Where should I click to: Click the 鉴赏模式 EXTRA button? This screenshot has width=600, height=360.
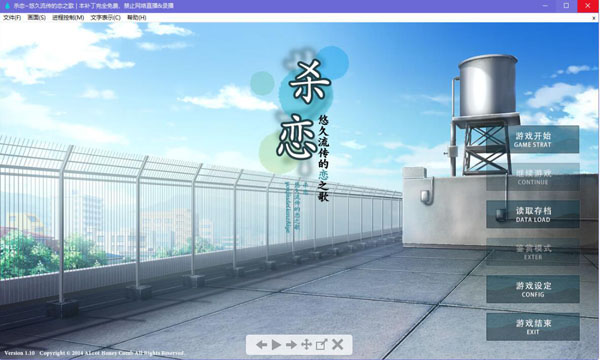point(533,252)
